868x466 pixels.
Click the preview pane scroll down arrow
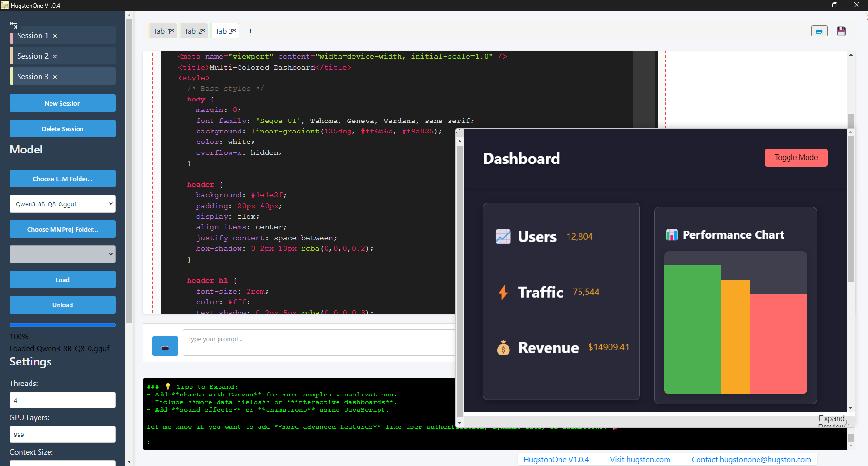(x=850, y=408)
